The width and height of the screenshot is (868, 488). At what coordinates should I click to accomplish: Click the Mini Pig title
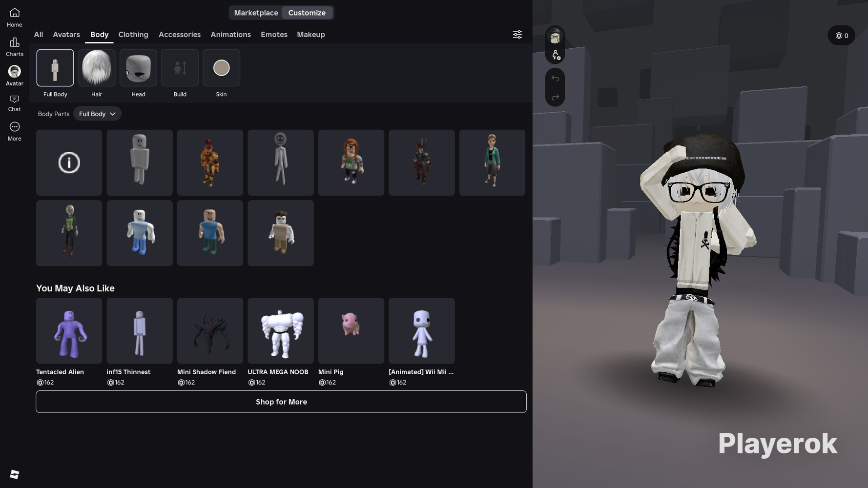coord(331,372)
